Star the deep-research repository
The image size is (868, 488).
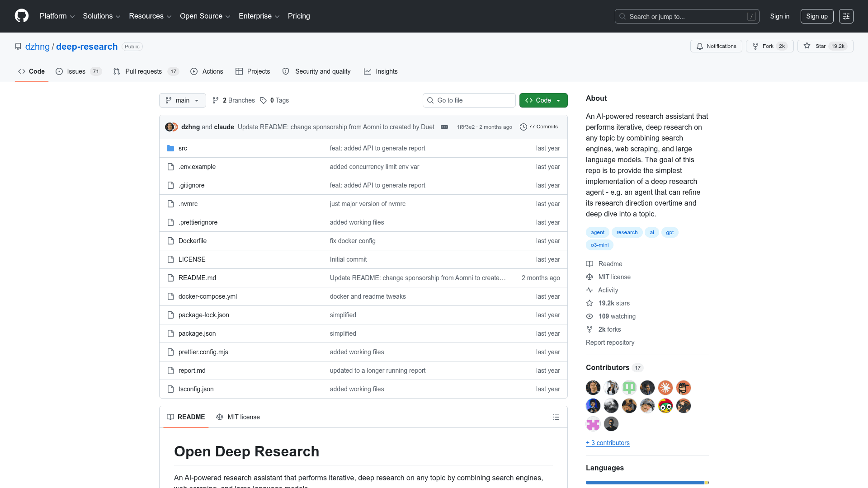tap(825, 46)
